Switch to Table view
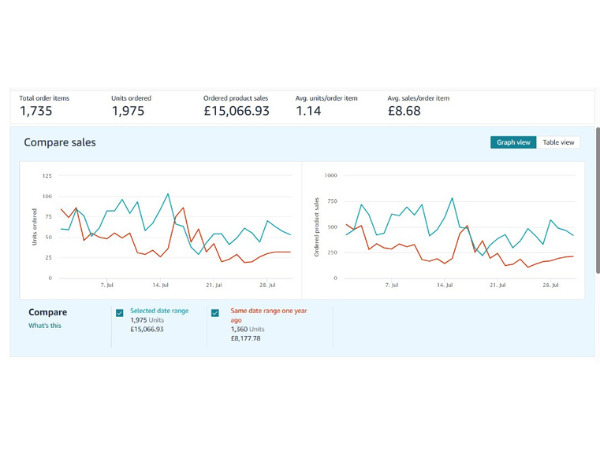Viewport: 600px width, 452px height. tap(558, 143)
